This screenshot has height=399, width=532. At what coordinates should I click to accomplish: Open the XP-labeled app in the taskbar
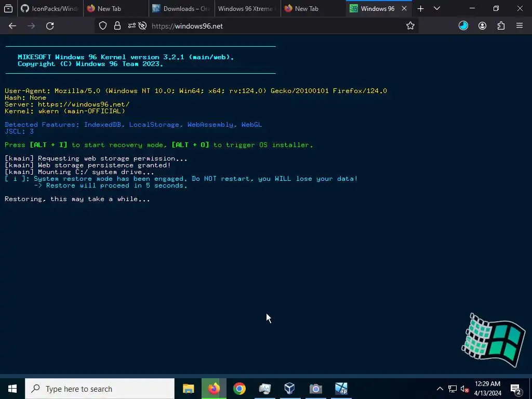coord(341,389)
